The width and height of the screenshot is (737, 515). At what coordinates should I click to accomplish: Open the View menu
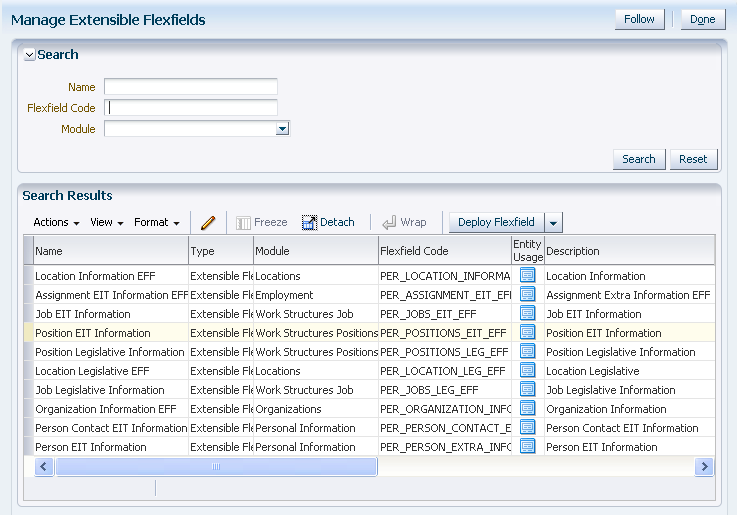107,222
